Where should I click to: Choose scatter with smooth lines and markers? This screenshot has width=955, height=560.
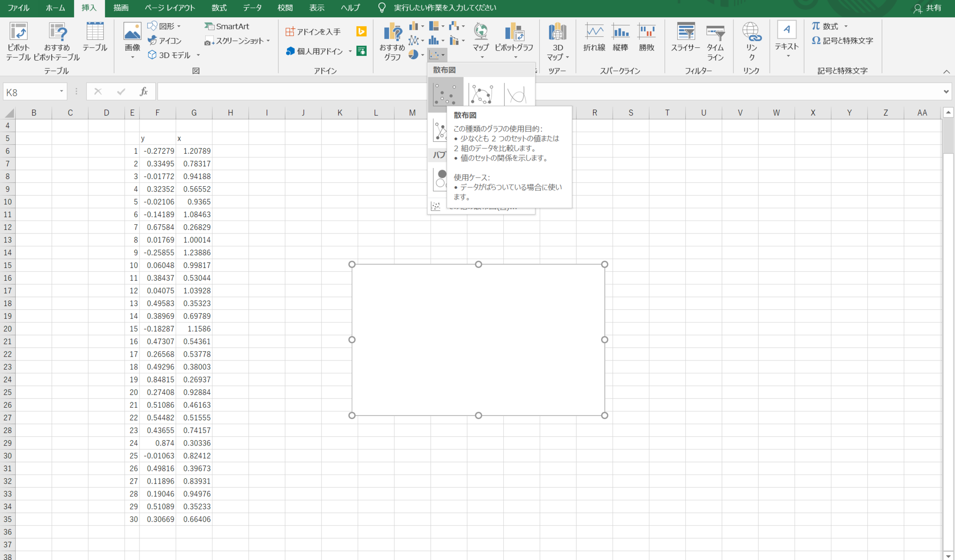click(481, 94)
